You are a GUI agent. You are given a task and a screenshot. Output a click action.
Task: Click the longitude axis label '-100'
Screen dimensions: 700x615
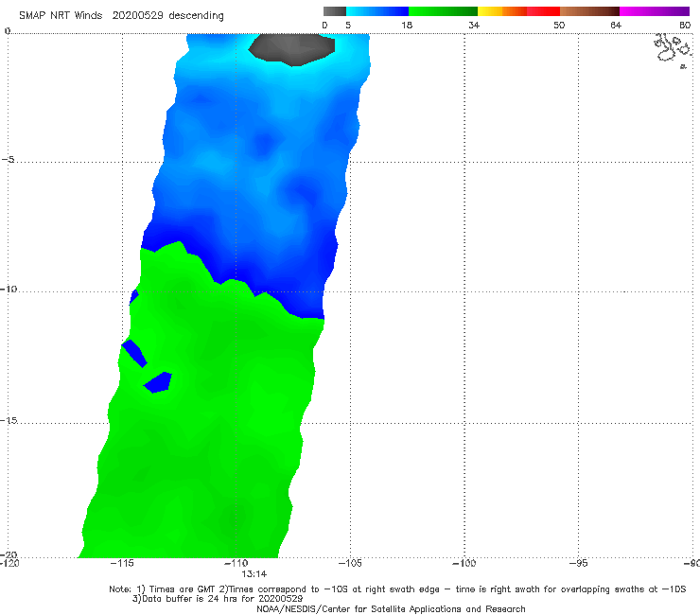point(464,563)
